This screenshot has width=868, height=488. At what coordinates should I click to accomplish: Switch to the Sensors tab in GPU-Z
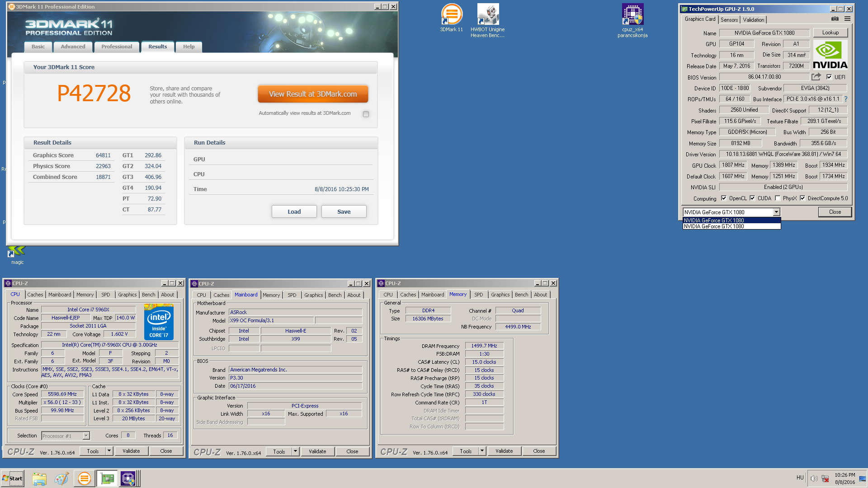729,19
